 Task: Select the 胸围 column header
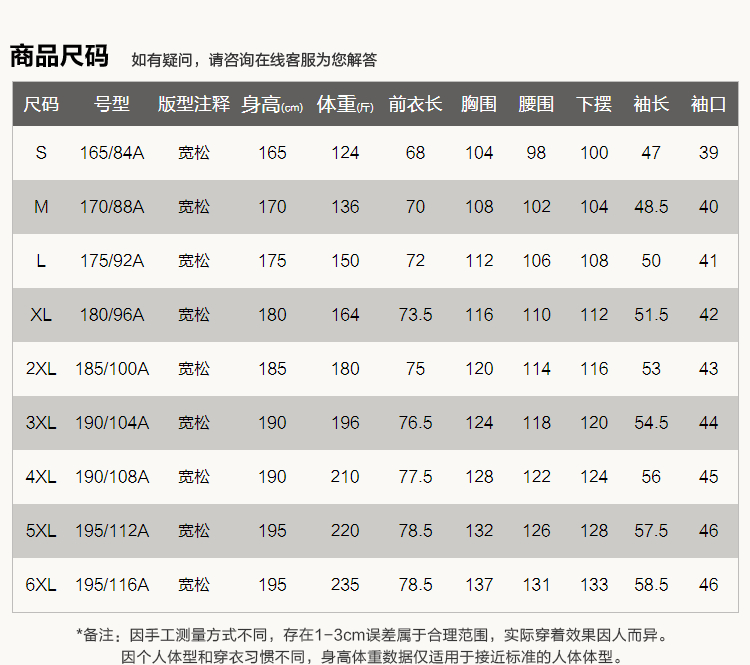[479, 104]
